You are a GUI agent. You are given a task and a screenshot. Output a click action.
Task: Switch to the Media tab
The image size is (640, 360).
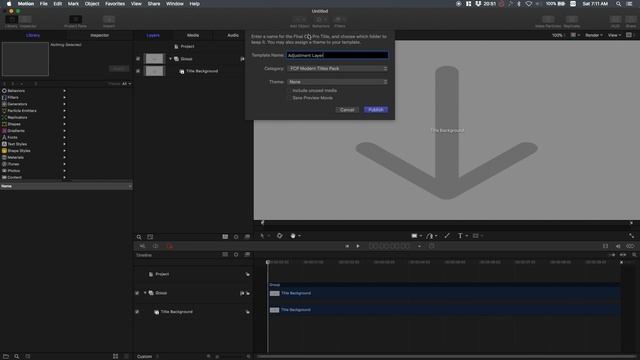click(193, 36)
